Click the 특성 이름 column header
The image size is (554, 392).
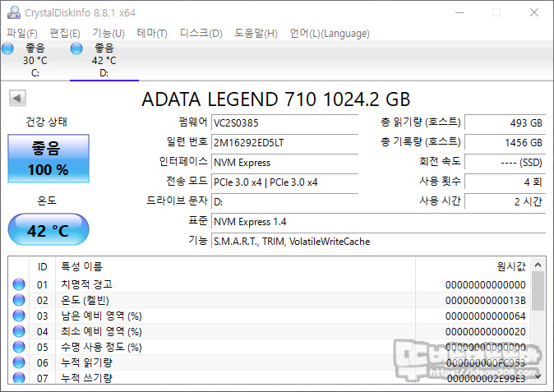coord(235,266)
